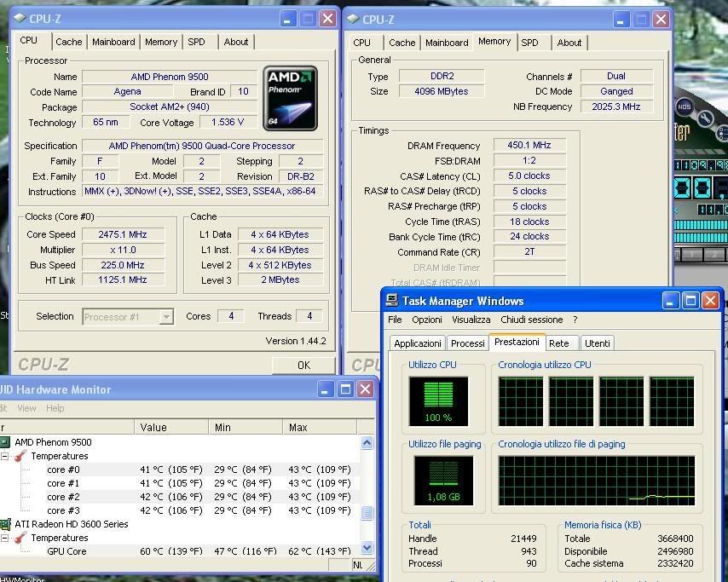Switch to the CPU tab in the right CPU-Z window
The width and height of the screenshot is (728, 582).
[x=361, y=43]
